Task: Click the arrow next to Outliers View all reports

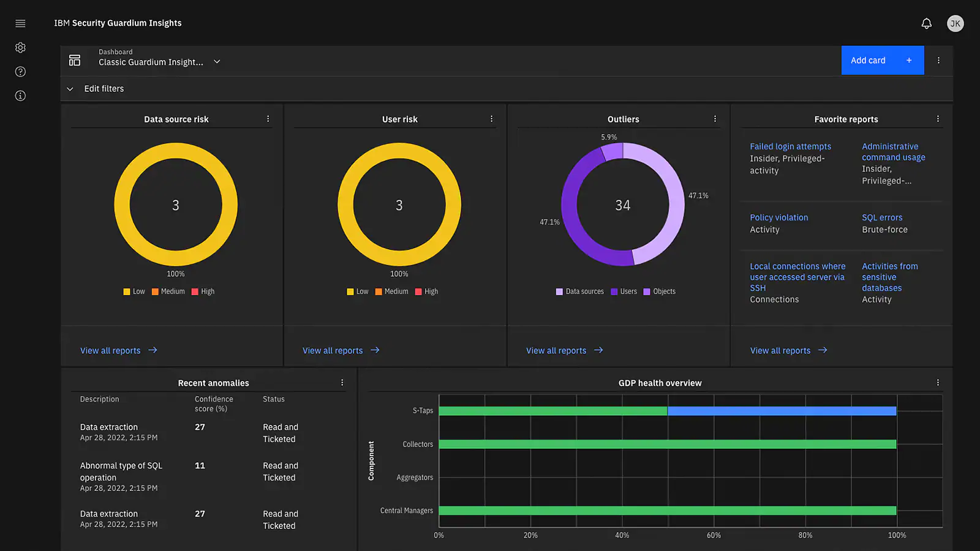Action: (x=599, y=350)
